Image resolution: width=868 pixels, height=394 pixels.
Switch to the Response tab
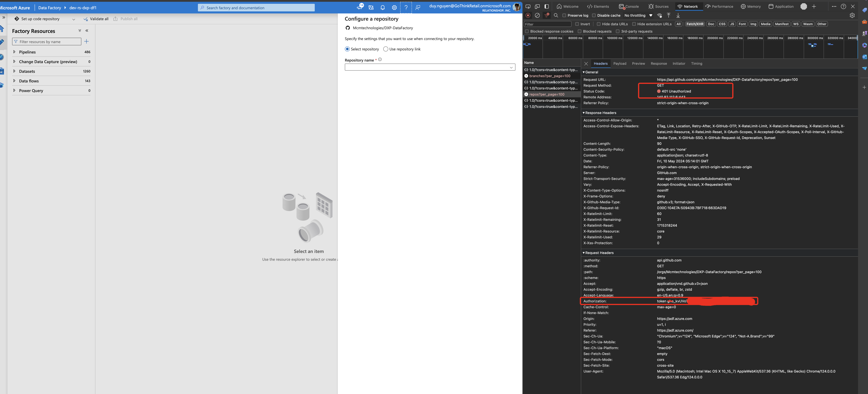coord(659,63)
